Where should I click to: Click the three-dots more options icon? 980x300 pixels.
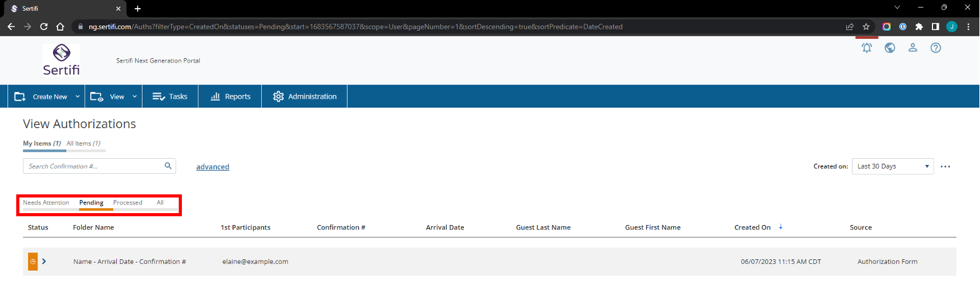(x=945, y=167)
